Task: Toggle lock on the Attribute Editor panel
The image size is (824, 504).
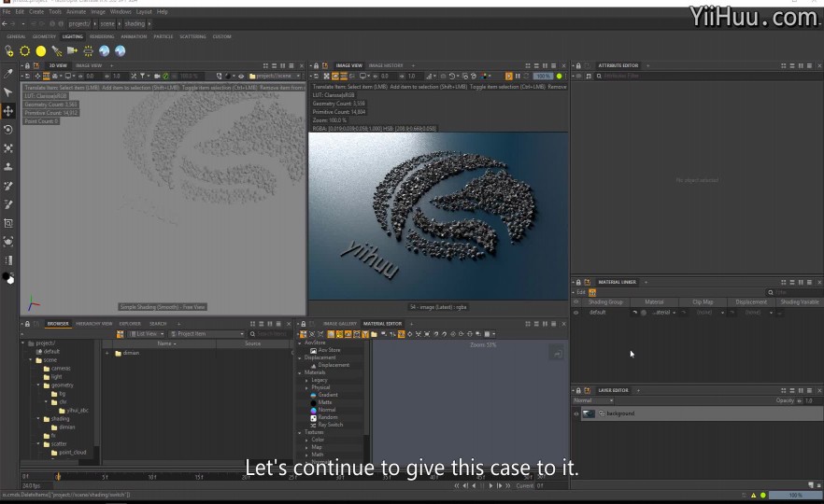Action: 578,65
